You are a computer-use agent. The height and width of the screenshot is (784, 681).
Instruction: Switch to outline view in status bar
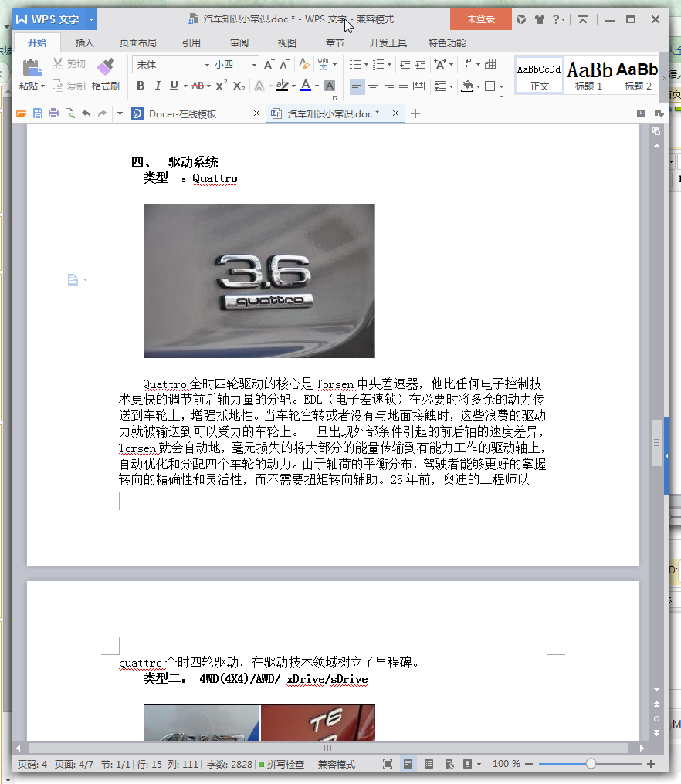click(x=429, y=764)
